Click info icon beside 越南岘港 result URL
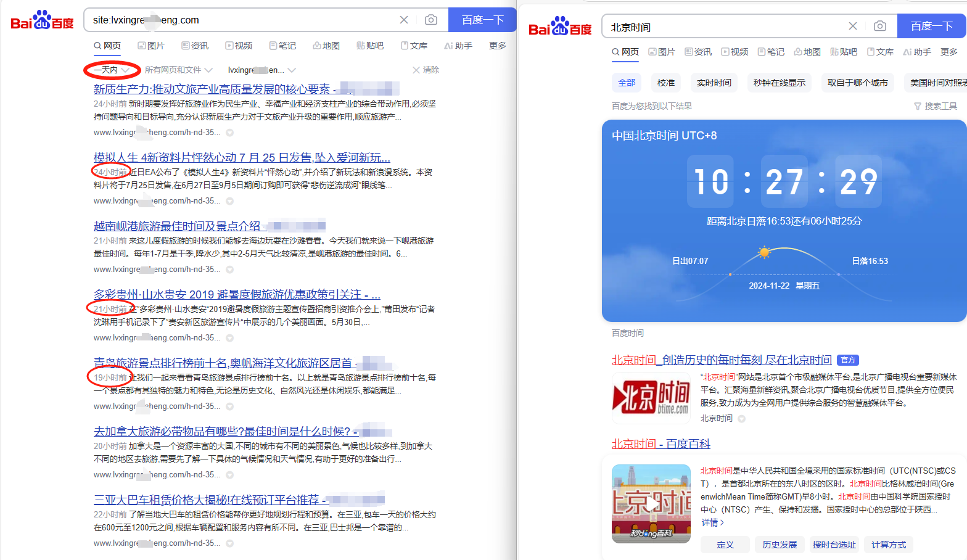The height and width of the screenshot is (560, 967). [230, 270]
